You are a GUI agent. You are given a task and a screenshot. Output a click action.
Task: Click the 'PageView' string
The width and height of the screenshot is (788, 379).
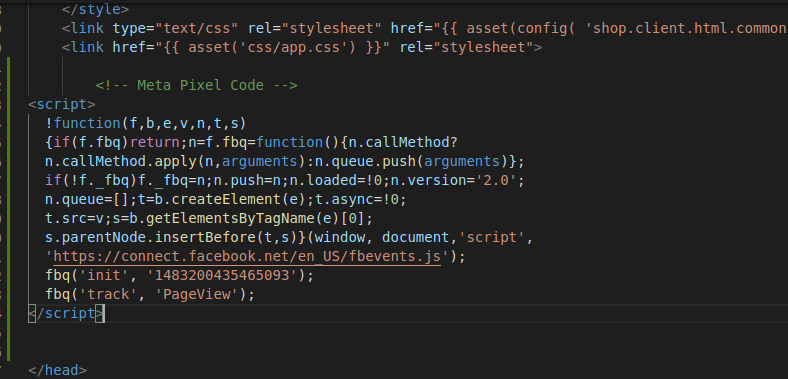196,295
